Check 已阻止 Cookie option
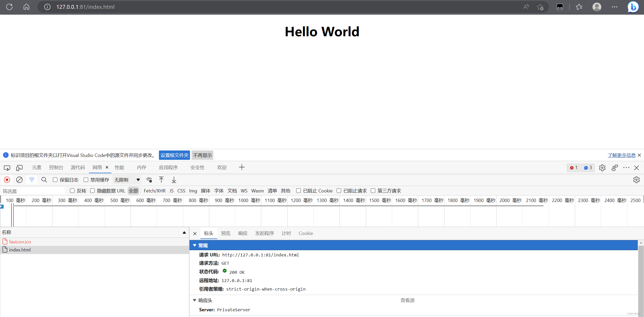Screen dimensions: 644x317 tap(298, 191)
